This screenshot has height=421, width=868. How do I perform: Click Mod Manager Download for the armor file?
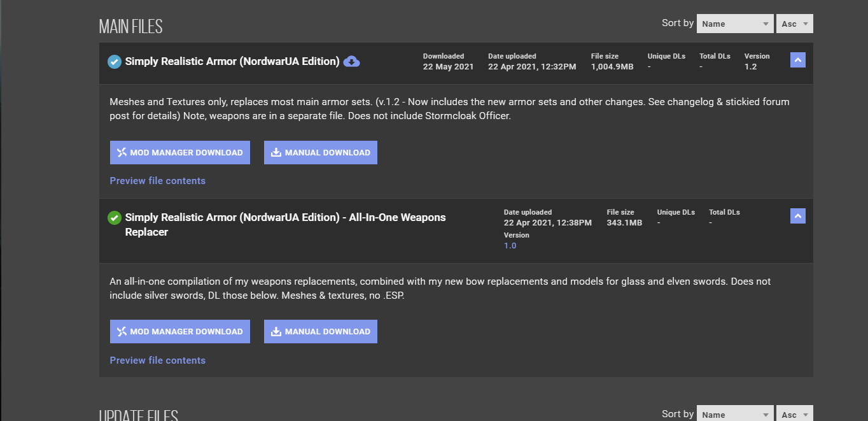point(180,153)
